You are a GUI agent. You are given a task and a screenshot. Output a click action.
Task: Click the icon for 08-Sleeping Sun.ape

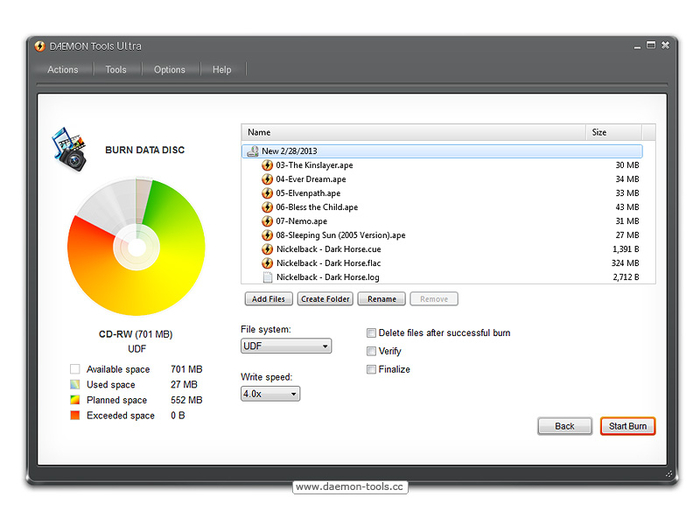coord(267,235)
